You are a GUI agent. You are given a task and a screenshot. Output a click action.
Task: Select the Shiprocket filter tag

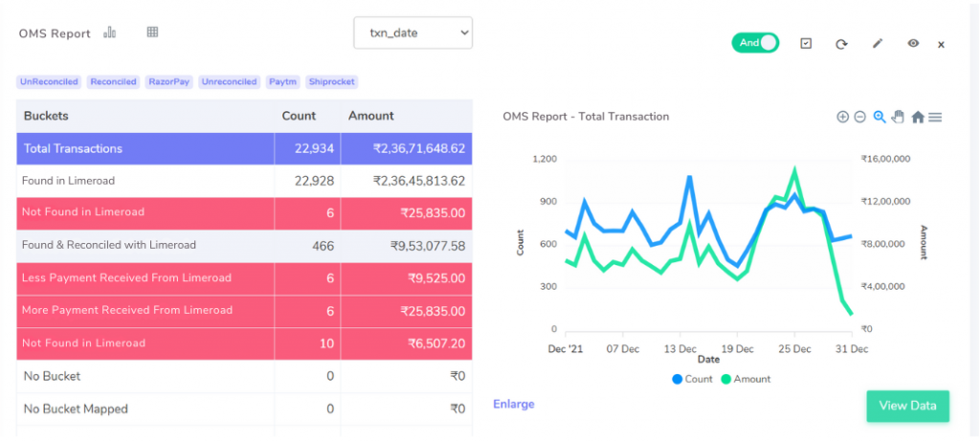pos(332,82)
